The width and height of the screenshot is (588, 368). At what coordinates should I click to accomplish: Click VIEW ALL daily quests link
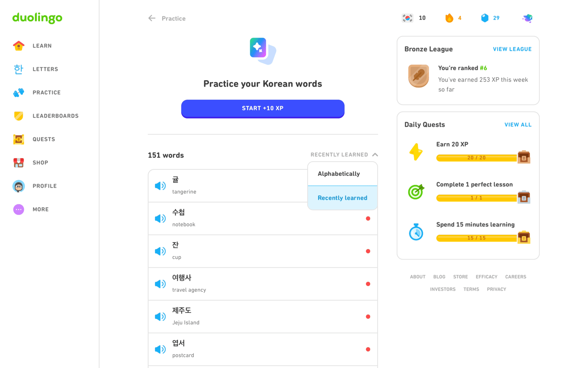(x=518, y=125)
